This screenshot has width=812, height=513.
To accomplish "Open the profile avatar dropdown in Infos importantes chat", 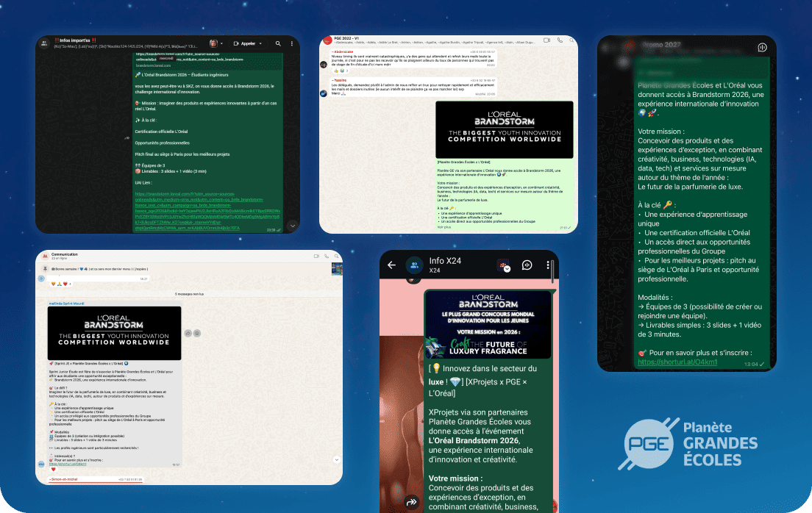I will click(x=216, y=43).
